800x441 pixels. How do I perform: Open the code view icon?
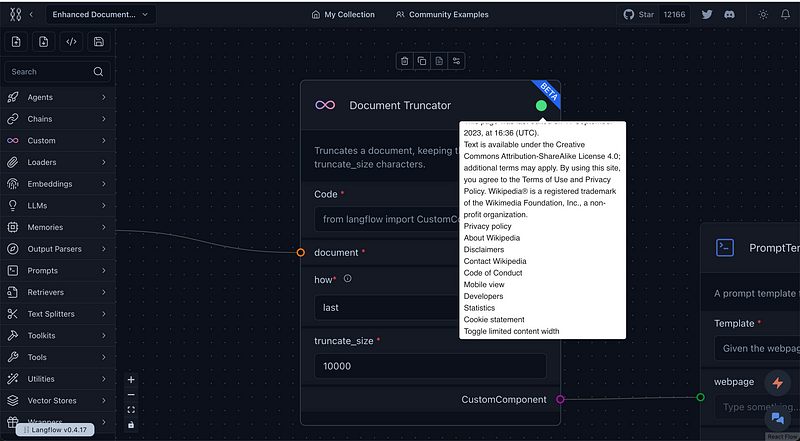click(x=71, y=41)
